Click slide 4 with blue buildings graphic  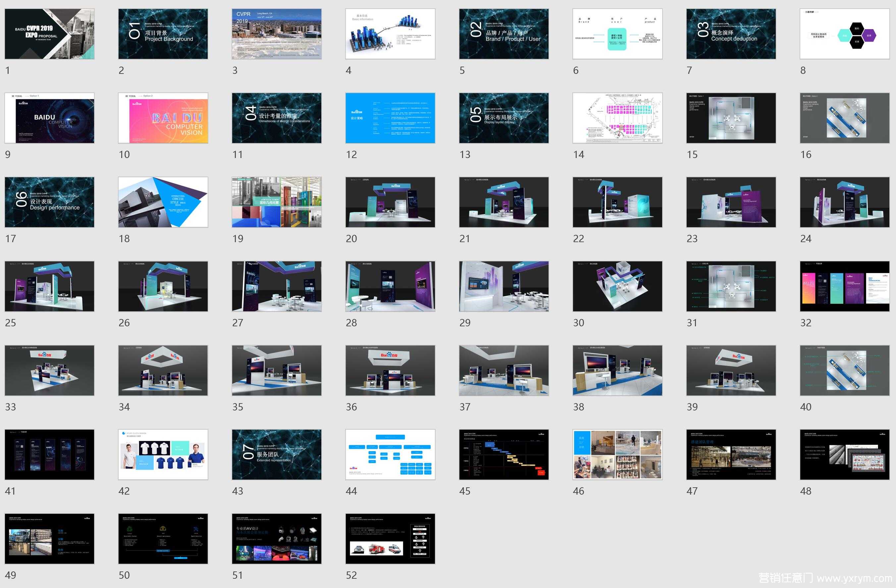391,34
